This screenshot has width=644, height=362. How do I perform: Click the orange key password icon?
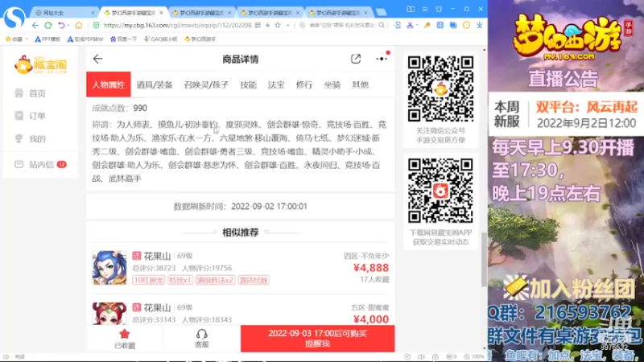coord(427,26)
